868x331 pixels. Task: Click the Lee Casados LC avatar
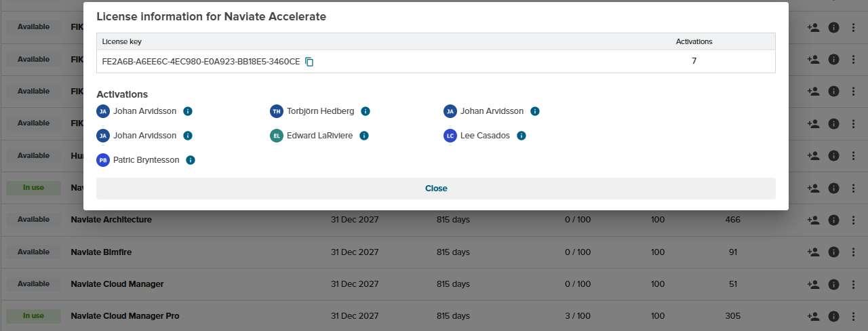click(450, 136)
